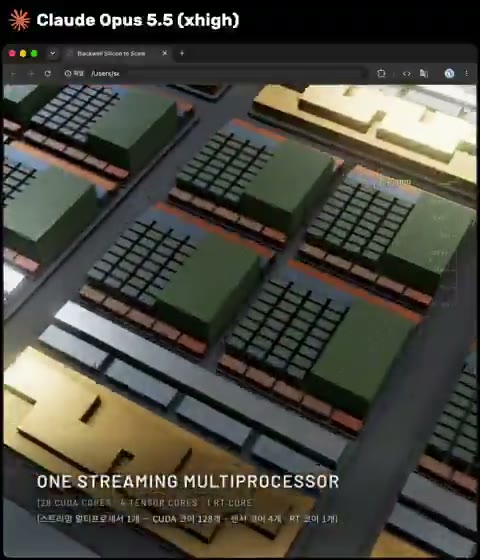The height and width of the screenshot is (560, 480).
Task: Click the yellow minimize window button
Action: tap(23, 53)
